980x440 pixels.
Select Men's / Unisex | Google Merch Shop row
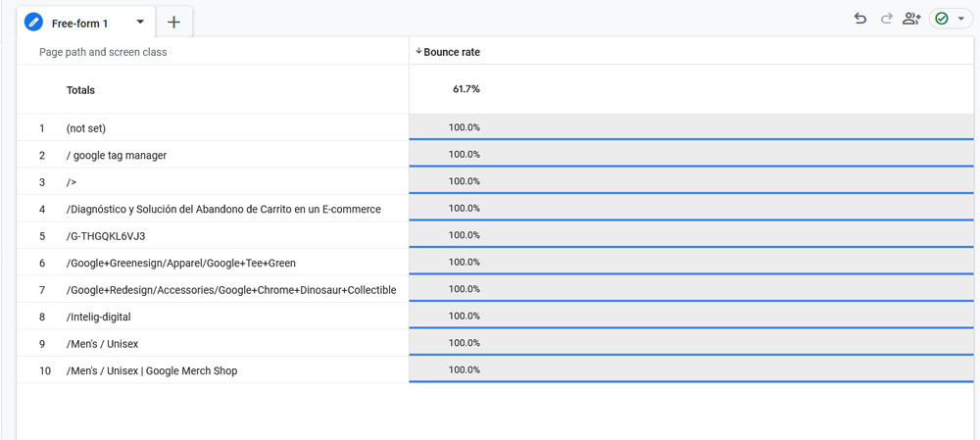pos(152,370)
